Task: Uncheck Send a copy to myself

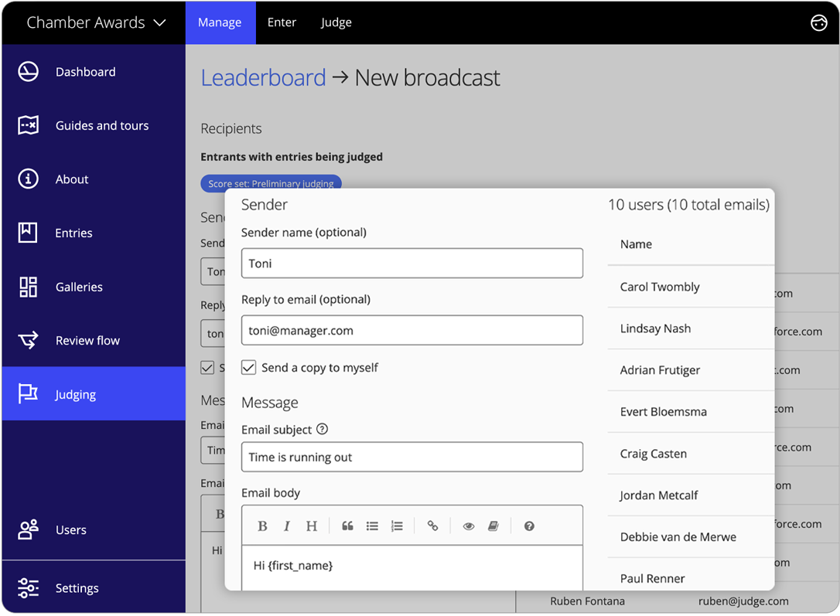Action: coord(248,368)
